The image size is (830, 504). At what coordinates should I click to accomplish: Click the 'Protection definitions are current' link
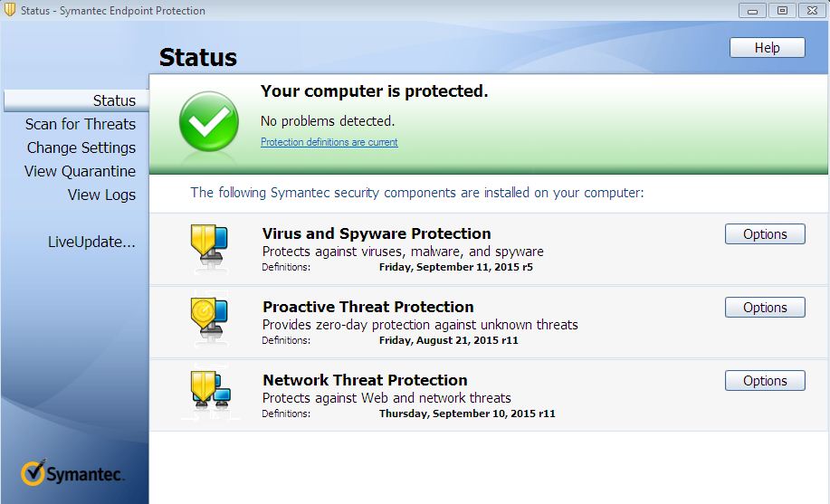[x=329, y=142]
